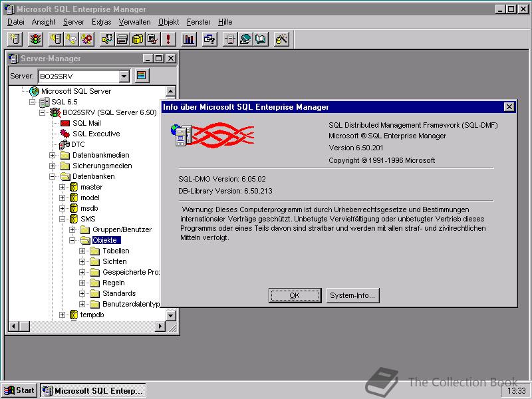Expand the Tabellen folder

[x=82, y=251]
